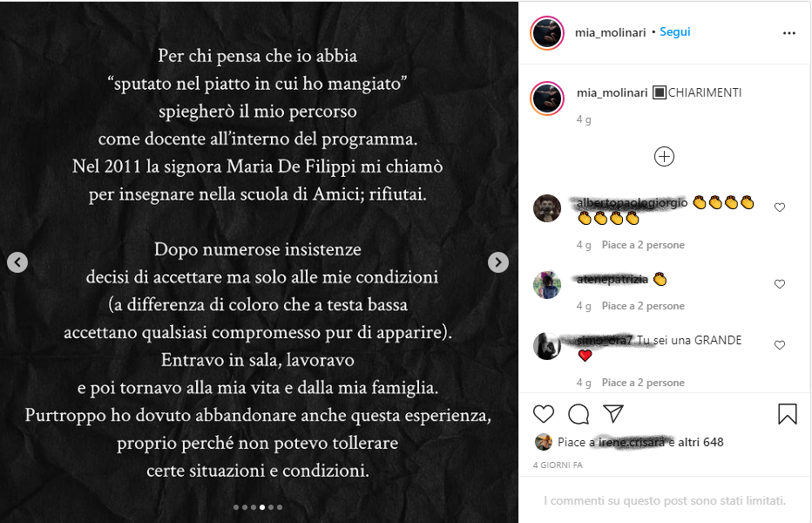Open mia_molinari avatar in the post header
Image resolution: width=812 pixels, height=523 pixels.
coord(547,32)
